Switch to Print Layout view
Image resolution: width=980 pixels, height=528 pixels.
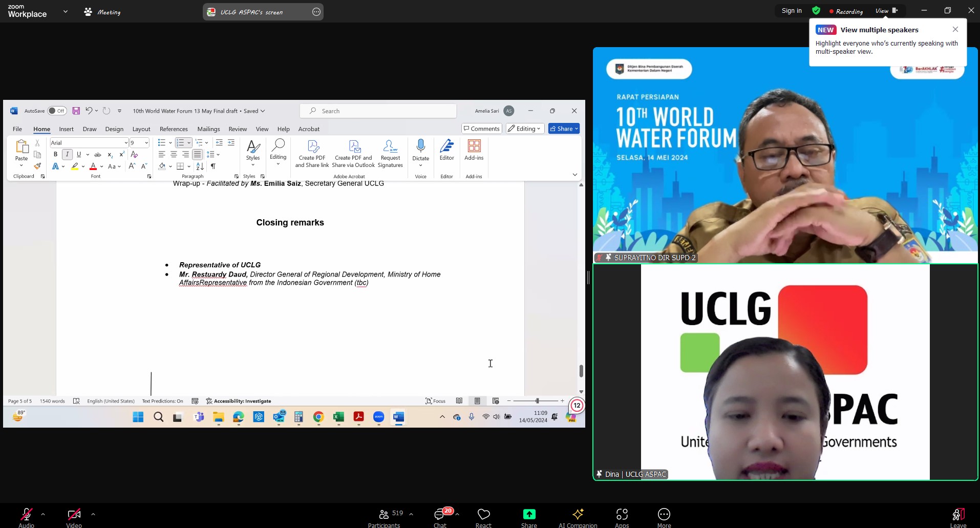click(477, 401)
